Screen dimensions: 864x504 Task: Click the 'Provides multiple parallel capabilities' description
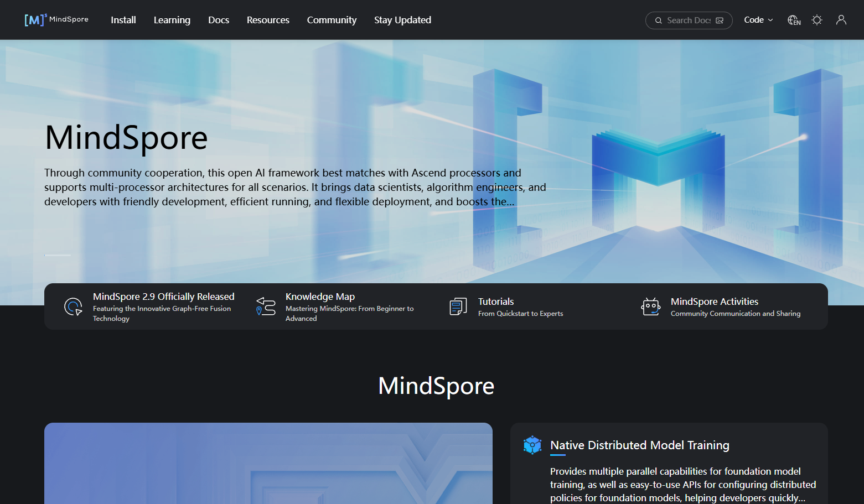683,485
